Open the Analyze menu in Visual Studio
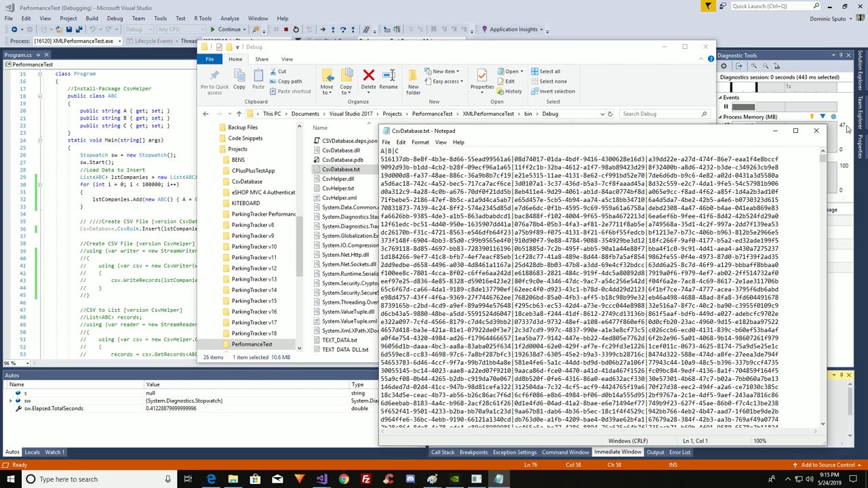This screenshot has height=488, width=868. (230, 18)
